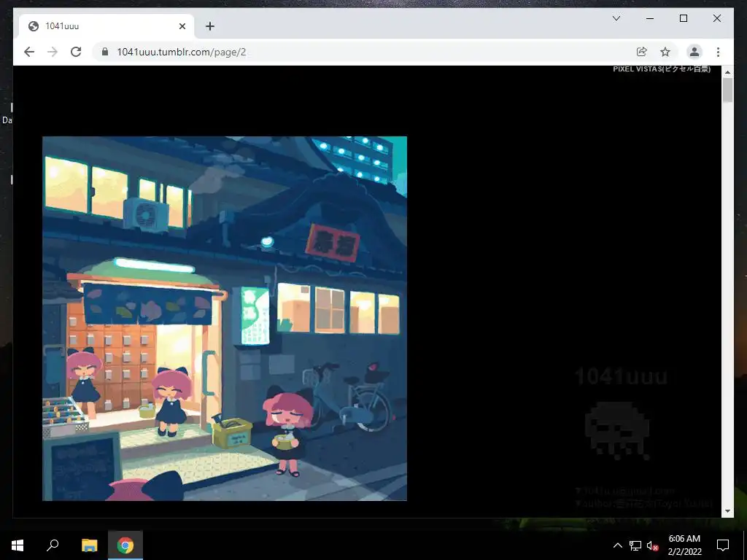Open the clock showing 6:06 AM
The height and width of the screenshot is (560, 747).
[x=684, y=545]
